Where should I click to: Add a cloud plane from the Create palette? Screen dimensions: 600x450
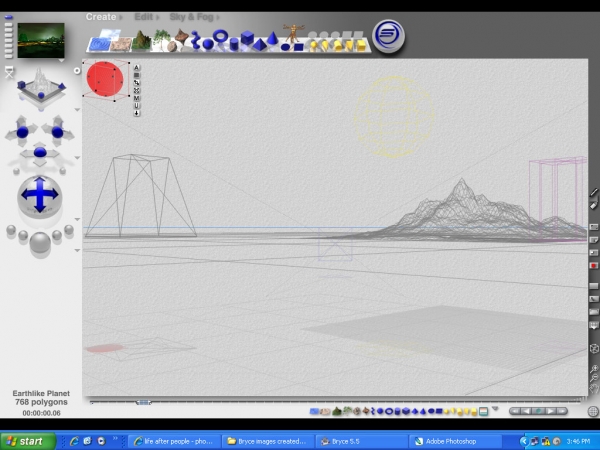point(109,34)
